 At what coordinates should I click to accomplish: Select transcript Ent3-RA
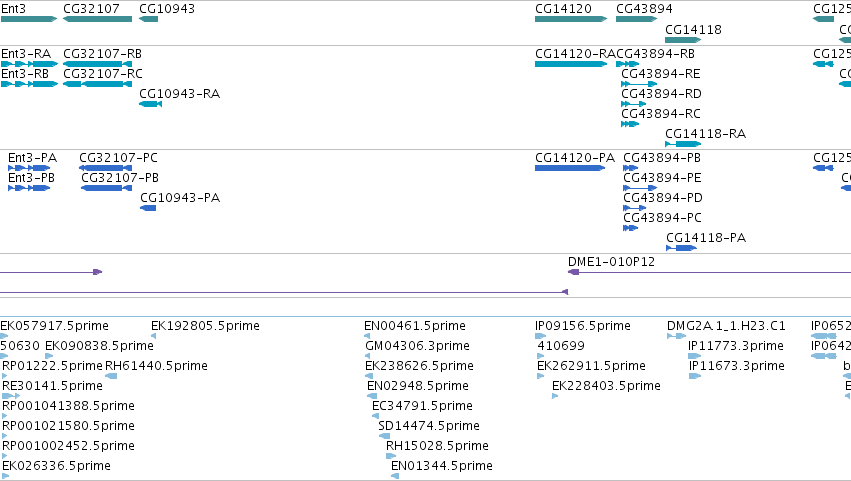(x=29, y=64)
